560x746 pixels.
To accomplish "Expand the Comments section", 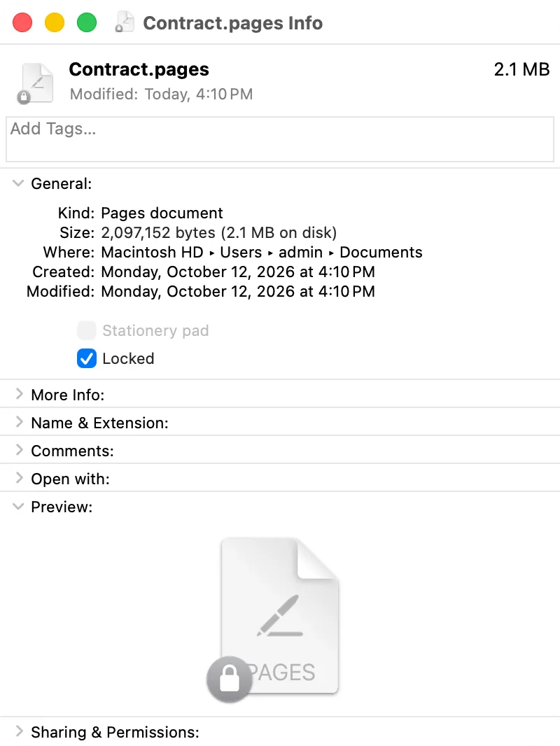I will pos(19,450).
